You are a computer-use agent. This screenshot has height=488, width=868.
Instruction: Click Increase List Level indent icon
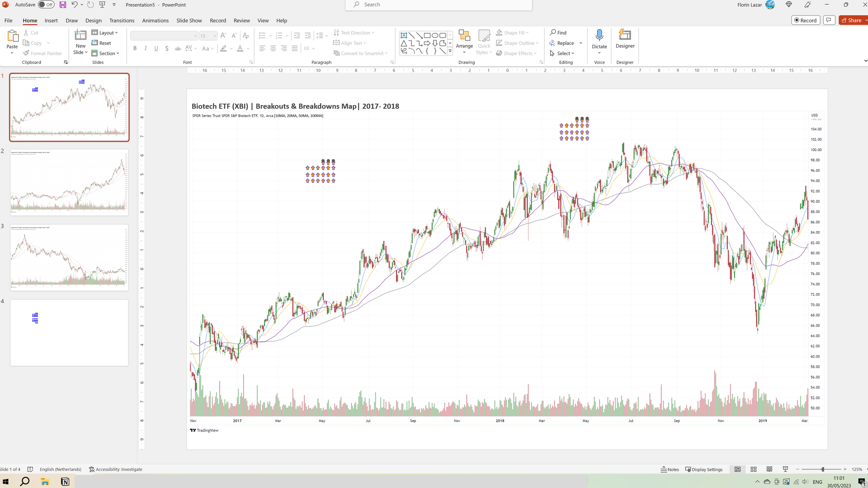[x=308, y=36]
